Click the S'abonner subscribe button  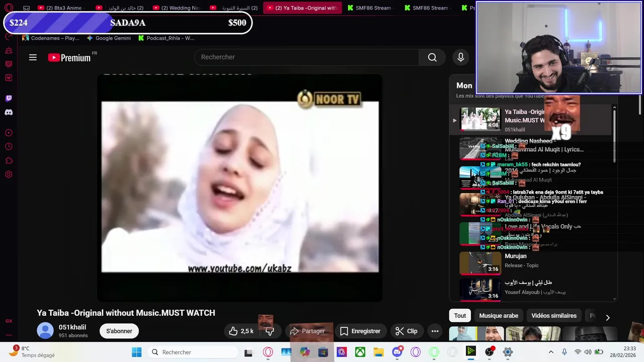coord(119,331)
